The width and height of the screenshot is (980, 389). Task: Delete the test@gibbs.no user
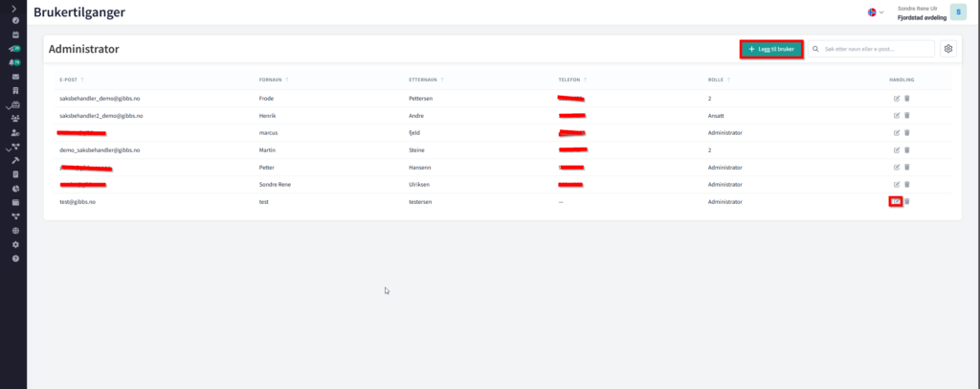pos(907,201)
